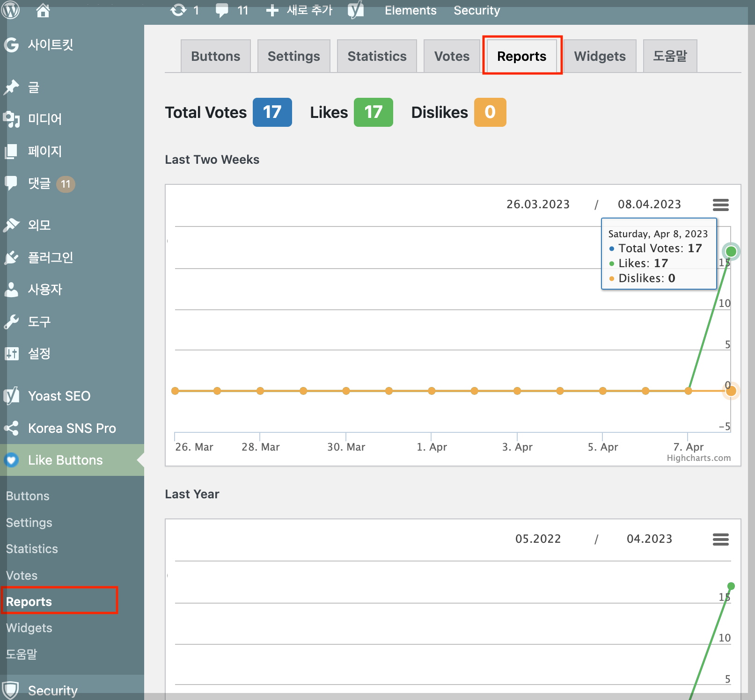The width and height of the screenshot is (755, 700).
Task: Click orange 7. Apr data point
Action: tap(688, 391)
